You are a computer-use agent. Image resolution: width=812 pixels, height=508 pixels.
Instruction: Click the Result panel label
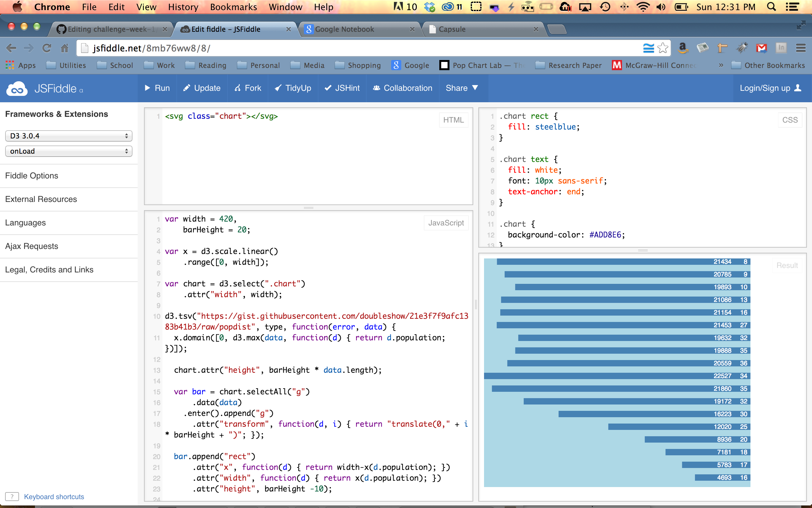tap(787, 265)
